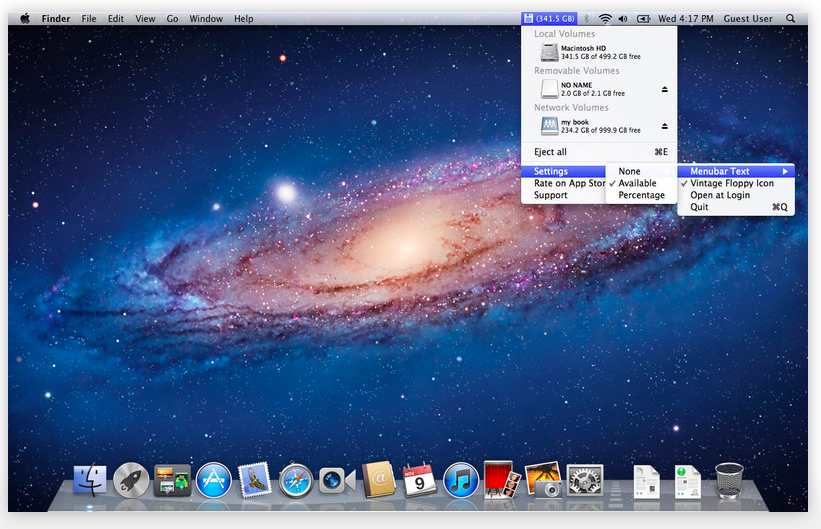821x529 pixels.
Task: Eject the NO NAME removable volume
Action: click(x=665, y=90)
